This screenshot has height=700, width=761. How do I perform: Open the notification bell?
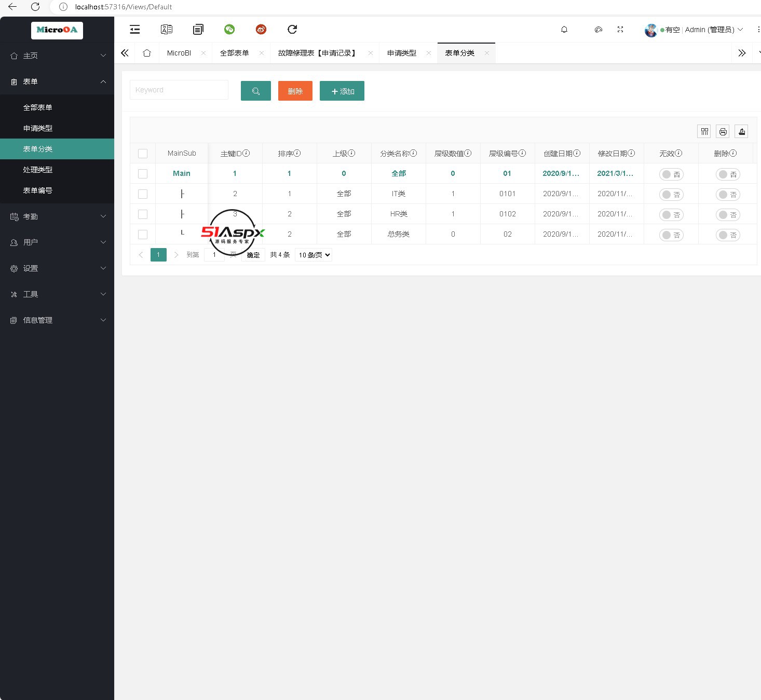[564, 30]
